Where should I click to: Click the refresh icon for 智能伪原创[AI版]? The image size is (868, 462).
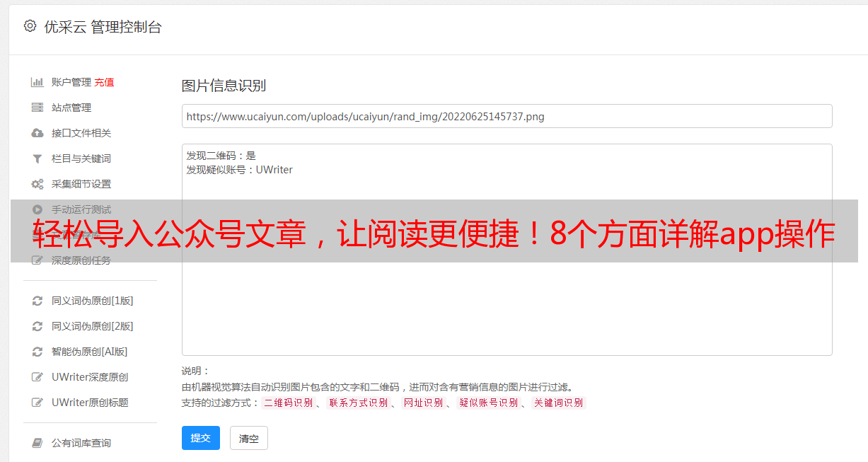[37, 352]
